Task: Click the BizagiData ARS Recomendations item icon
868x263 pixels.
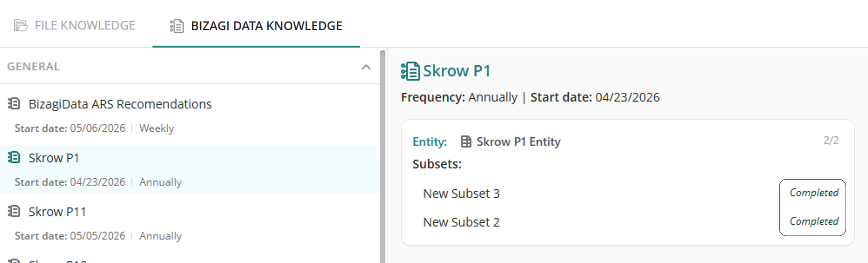Action: (x=14, y=104)
